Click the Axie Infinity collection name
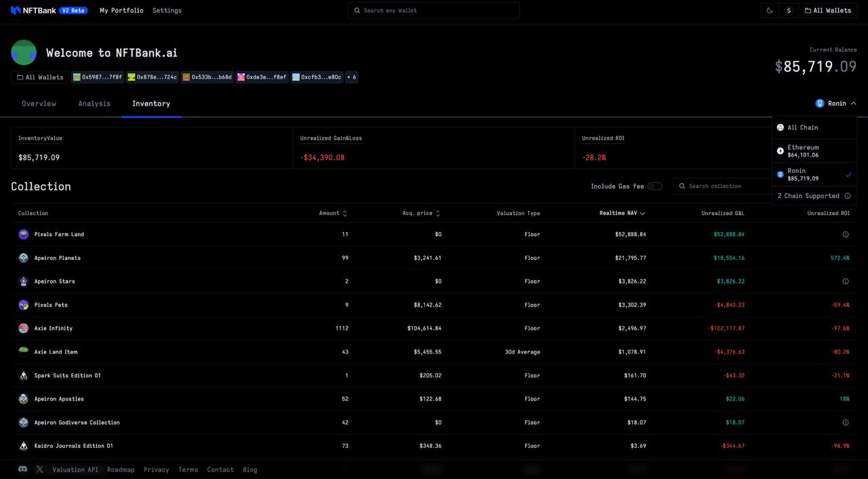This screenshot has height=479, width=868. click(x=54, y=328)
